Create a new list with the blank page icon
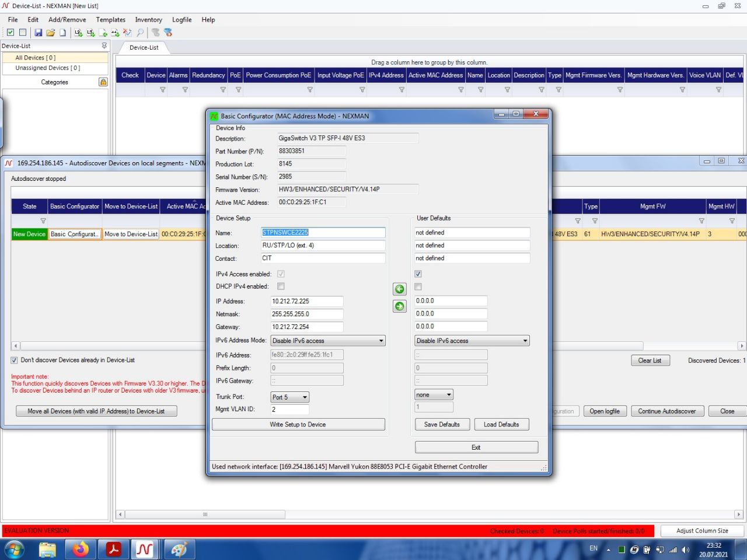 62,33
